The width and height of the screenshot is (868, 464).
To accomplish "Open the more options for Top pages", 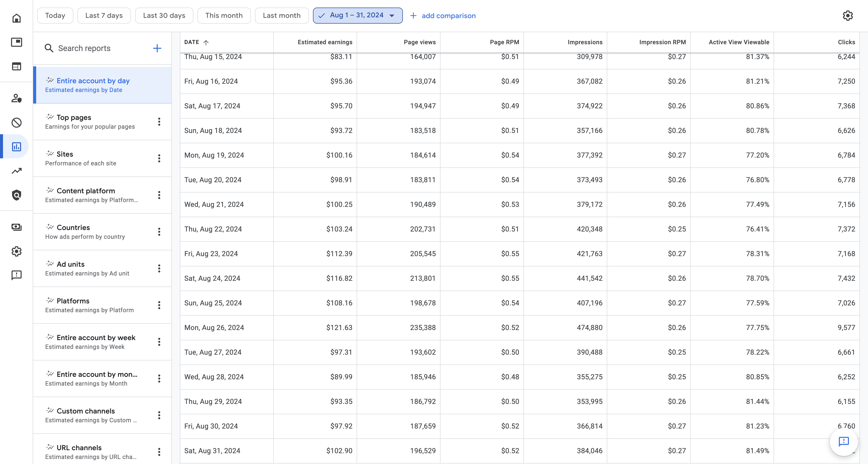I will tap(159, 122).
